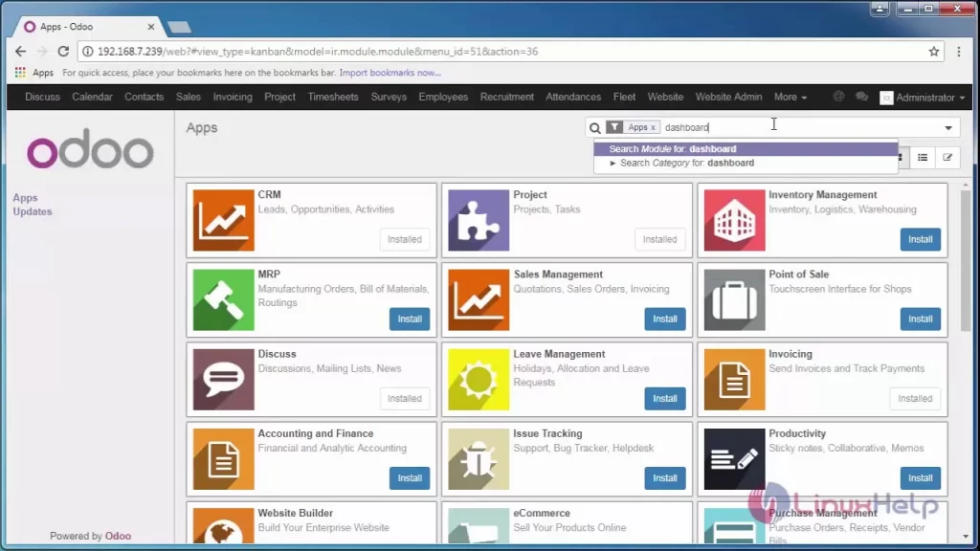The image size is (980, 551).
Task: Click the Point of Sale briefcase icon
Action: pos(734,299)
